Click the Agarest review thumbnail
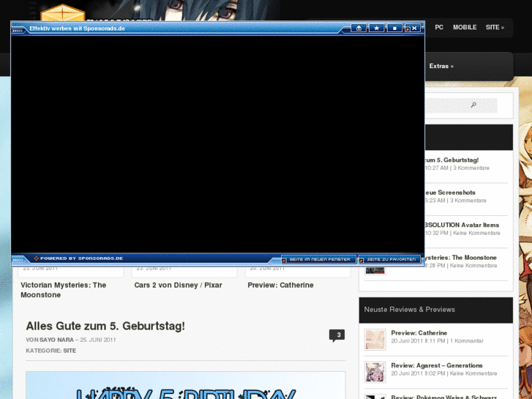 point(375,372)
